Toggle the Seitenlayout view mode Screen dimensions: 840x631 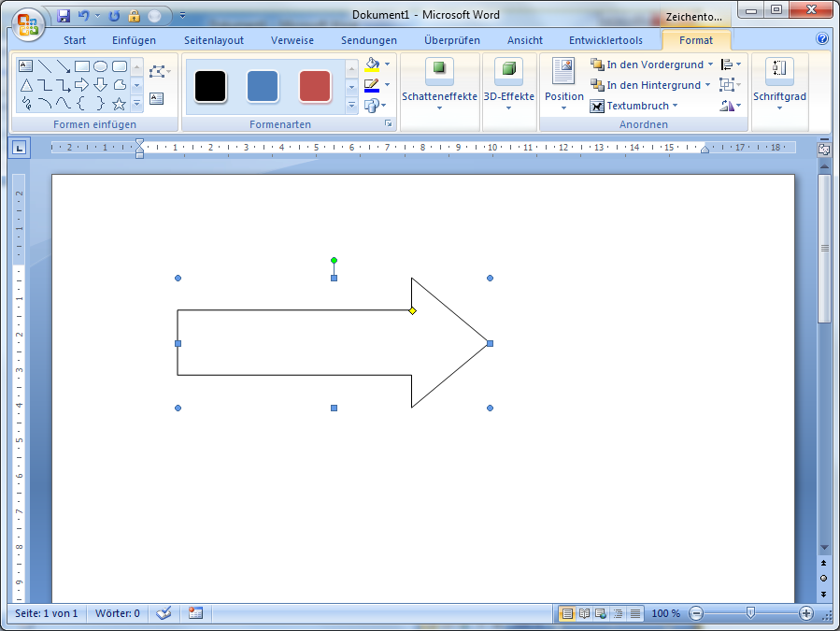[567, 613]
